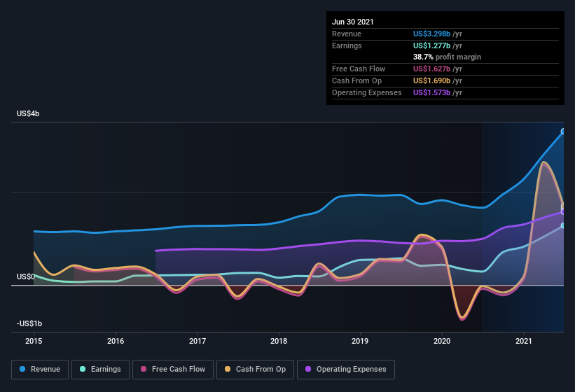Hide the Operating Expenses series
Screen dimensions: 575x392
pyautogui.click(x=346, y=370)
